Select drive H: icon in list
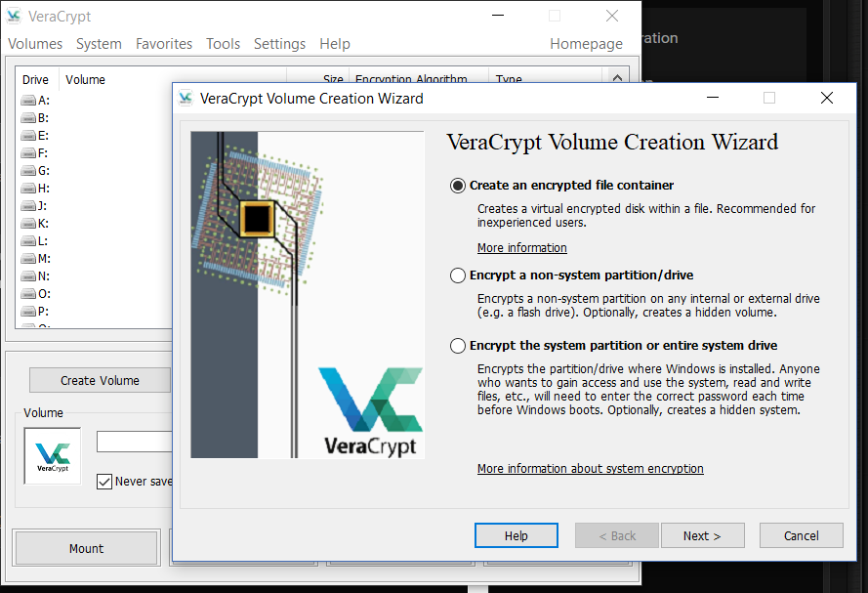Screen dimensions: 868x593 28,189
